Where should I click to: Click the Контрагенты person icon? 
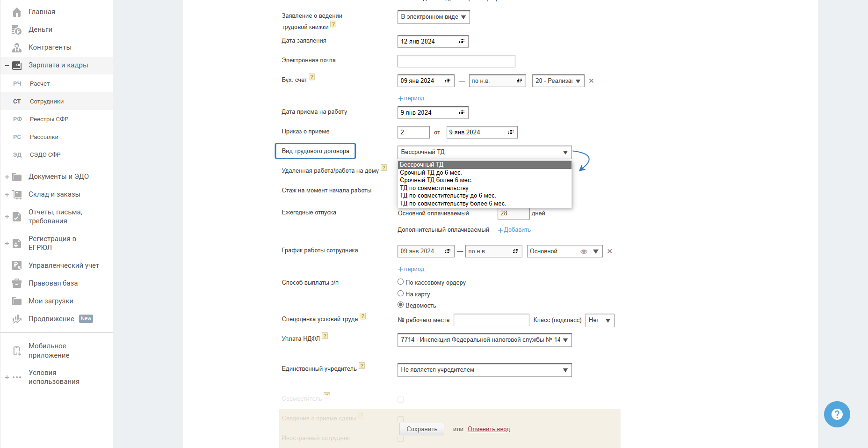17,48
